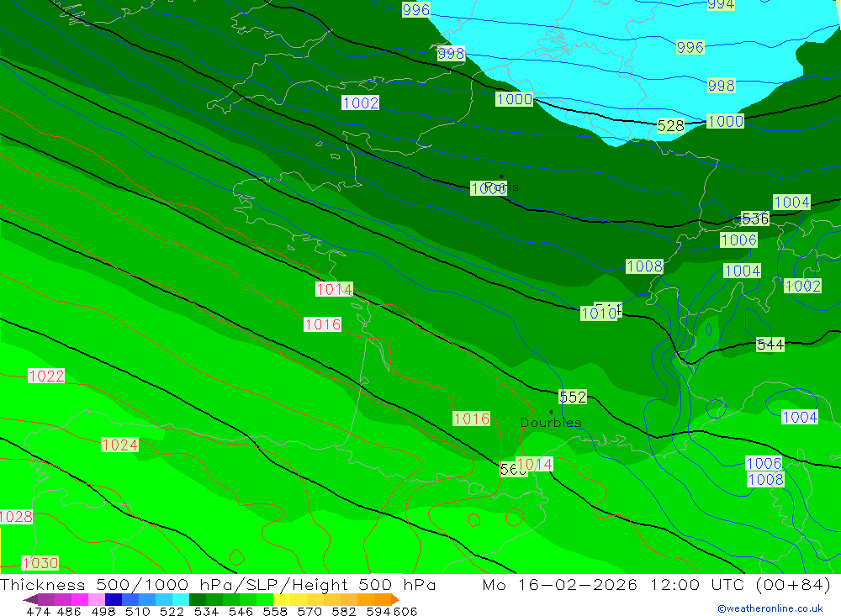Open the weatheronline.co.uk copyright link
The height and width of the screenshot is (616, 841).
(770, 608)
